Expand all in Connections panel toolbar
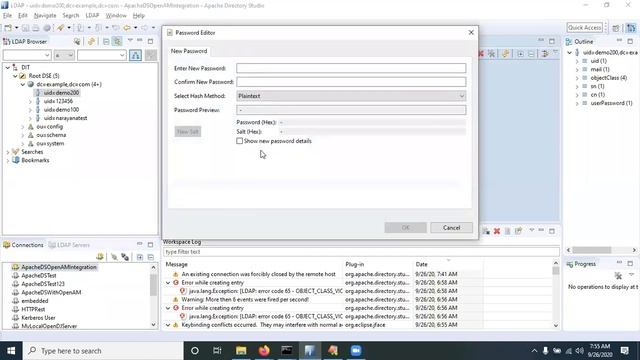 coord(140,257)
